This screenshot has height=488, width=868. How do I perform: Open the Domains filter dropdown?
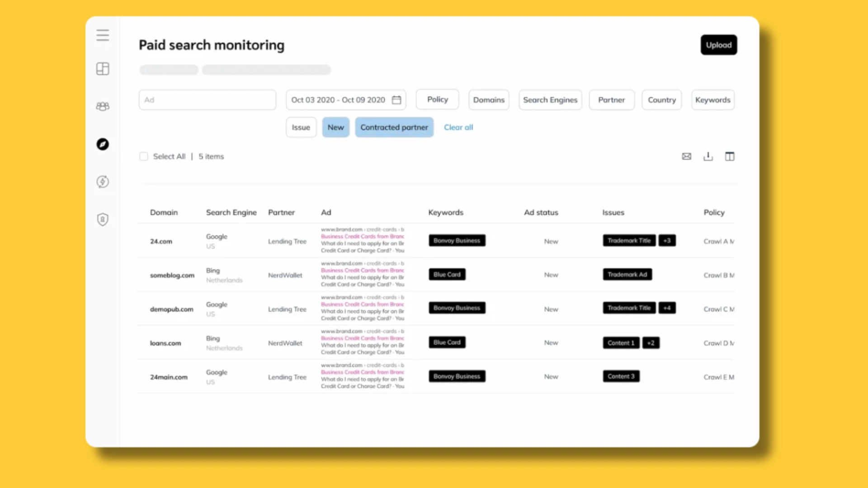click(488, 100)
